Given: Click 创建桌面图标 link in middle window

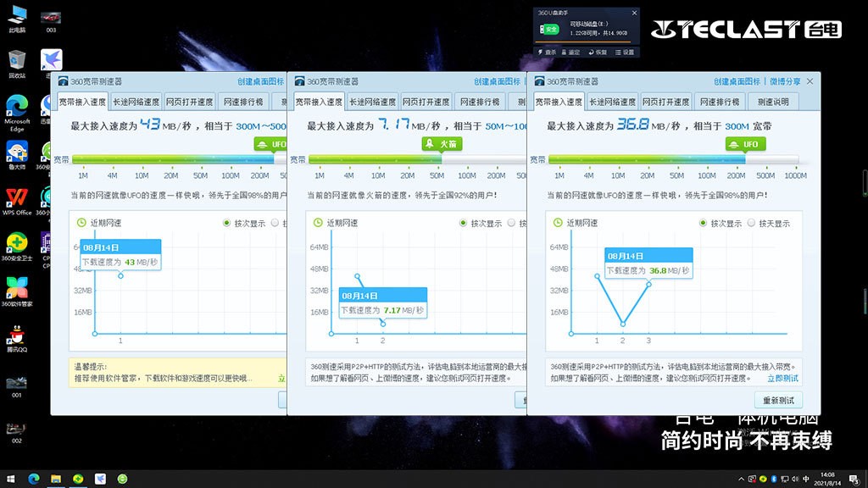Looking at the screenshot, I should pos(497,81).
